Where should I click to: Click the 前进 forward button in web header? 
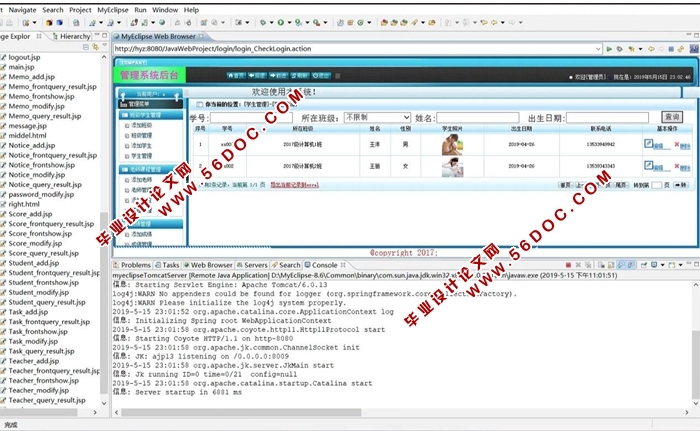pyautogui.click(x=278, y=75)
